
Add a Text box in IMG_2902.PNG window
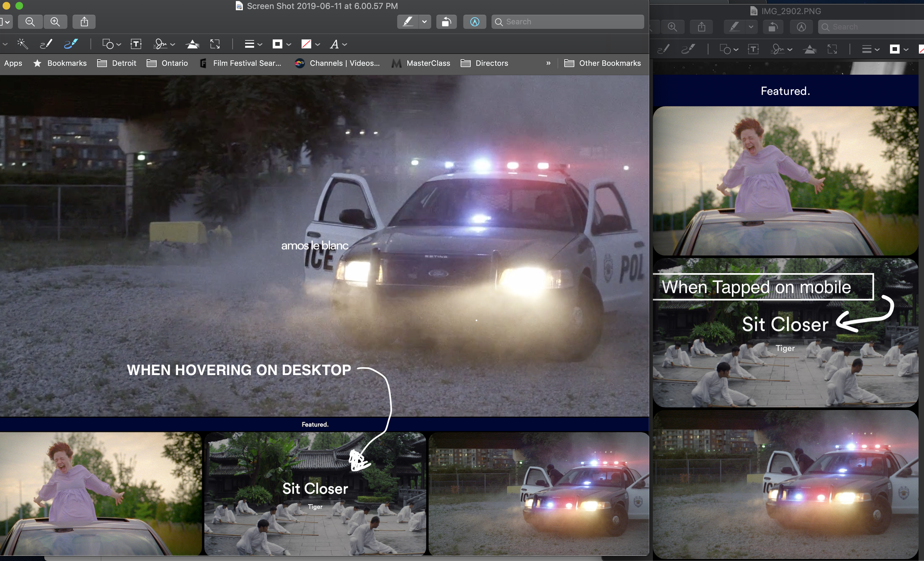(753, 49)
